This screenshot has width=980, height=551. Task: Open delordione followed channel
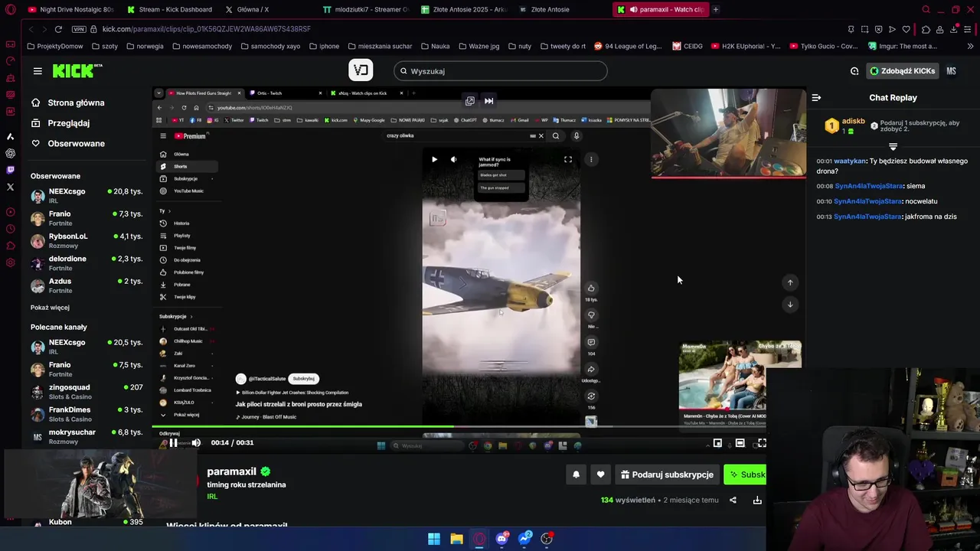pos(87,263)
